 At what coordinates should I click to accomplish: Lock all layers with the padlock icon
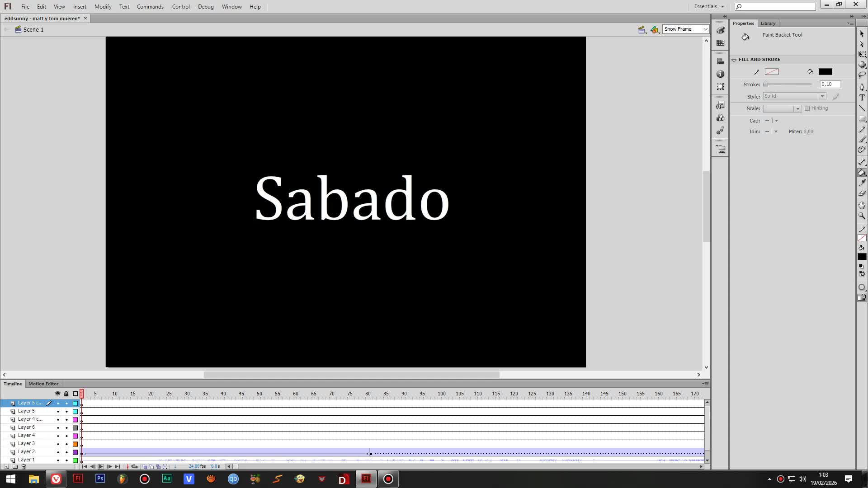click(x=66, y=394)
